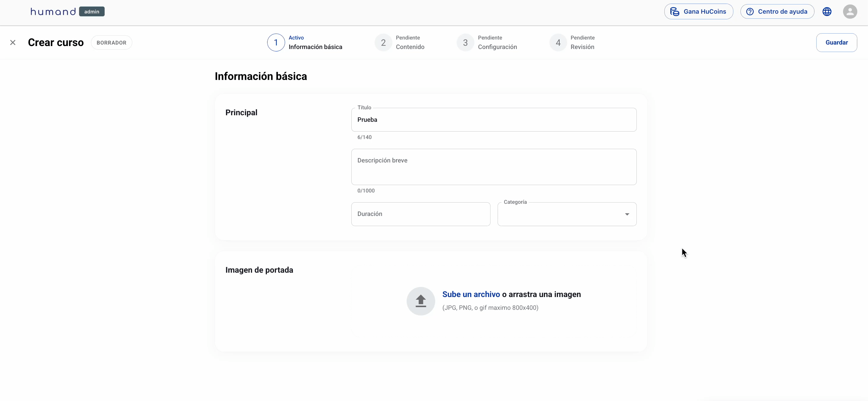Click the X to close Crear curso
This screenshot has width=868, height=401.
13,42
